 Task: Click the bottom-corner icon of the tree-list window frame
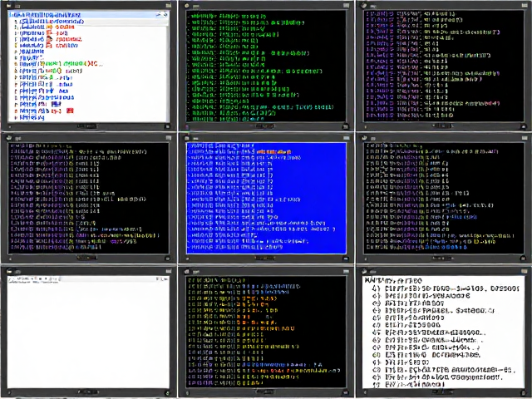tap(167, 126)
